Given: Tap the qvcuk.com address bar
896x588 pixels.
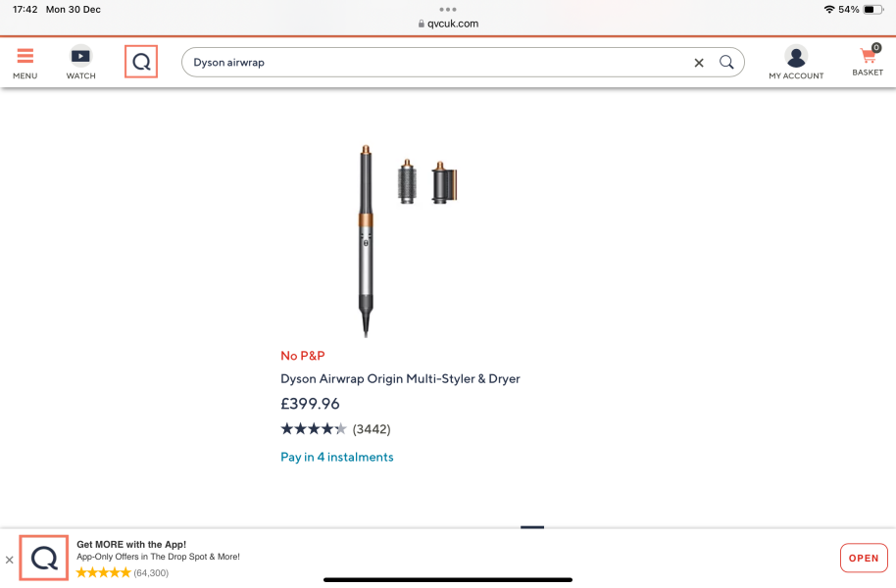Looking at the screenshot, I should [x=448, y=24].
